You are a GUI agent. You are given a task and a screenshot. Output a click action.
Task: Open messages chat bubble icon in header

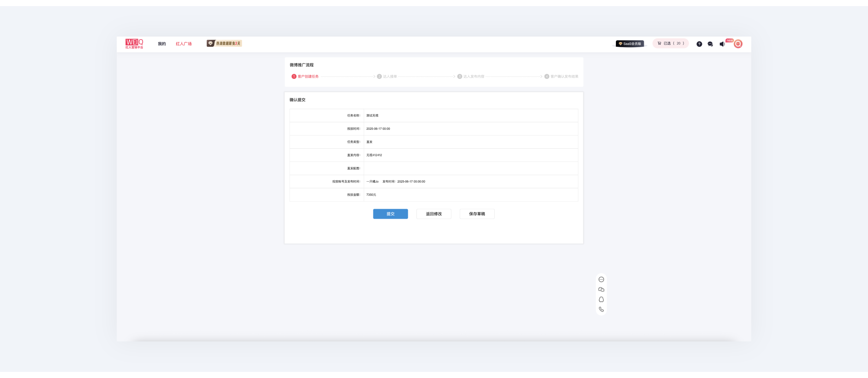tap(710, 44)
